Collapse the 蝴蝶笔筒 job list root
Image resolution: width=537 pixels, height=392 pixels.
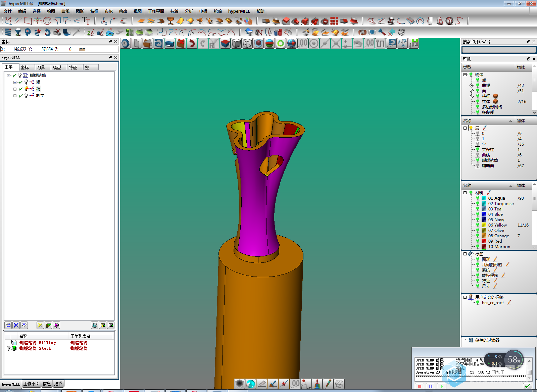pyautogui.click(x=9, y=76)
